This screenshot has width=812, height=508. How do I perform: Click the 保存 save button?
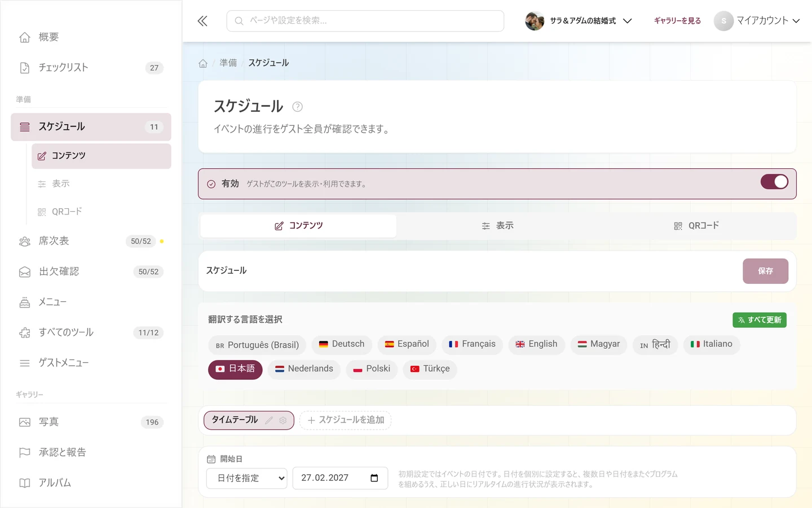tap(765, 271)
